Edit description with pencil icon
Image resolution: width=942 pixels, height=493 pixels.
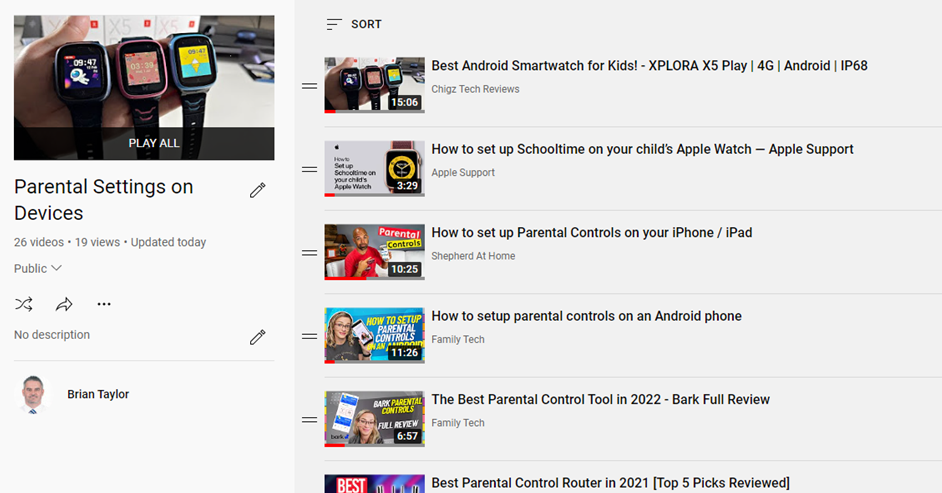coord(258,337)
